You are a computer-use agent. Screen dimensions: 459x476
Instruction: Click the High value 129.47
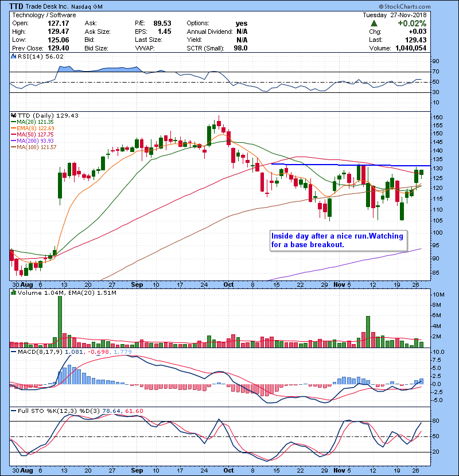point(59,32)
